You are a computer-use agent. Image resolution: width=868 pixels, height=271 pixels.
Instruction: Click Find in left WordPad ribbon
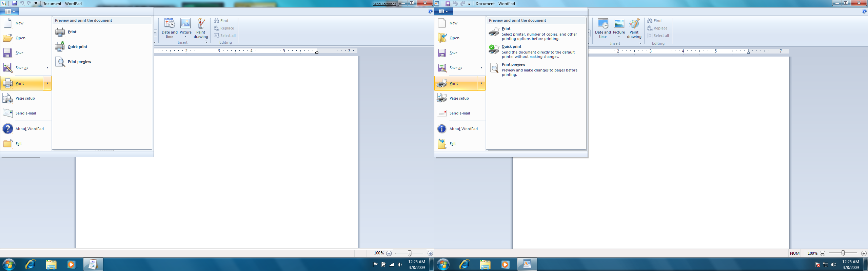point(221,21)
